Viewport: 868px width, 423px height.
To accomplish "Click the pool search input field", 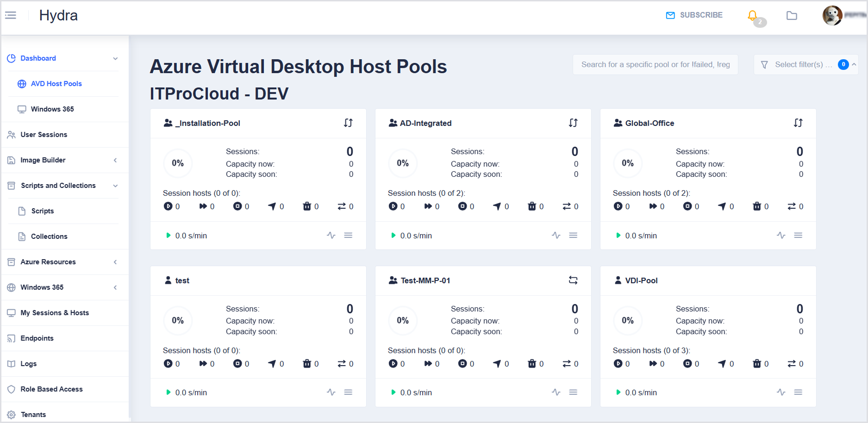I will click(655, 65).
